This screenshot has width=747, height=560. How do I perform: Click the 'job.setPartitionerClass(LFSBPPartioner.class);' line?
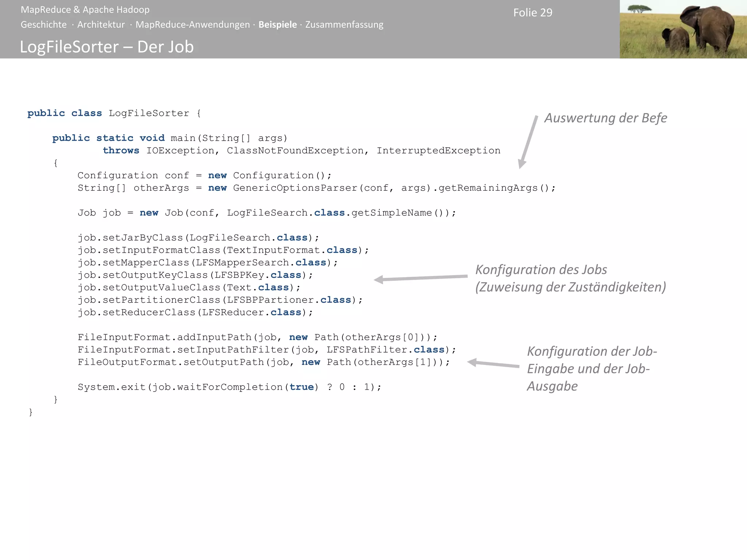220,300
